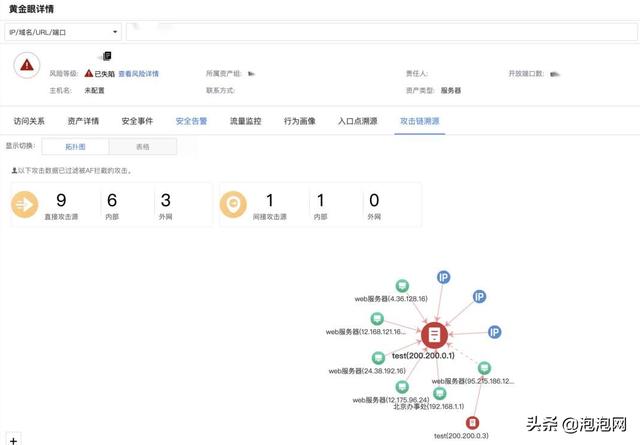640x445 pixels.
Task: Switch to the 安全告警 tab
Action: [191, 121]
